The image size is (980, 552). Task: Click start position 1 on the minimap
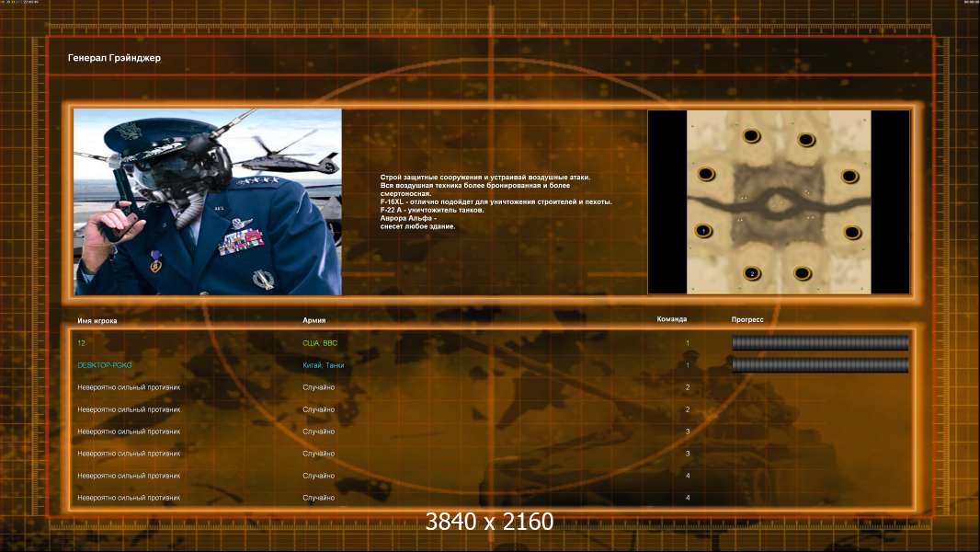(703, 230)
